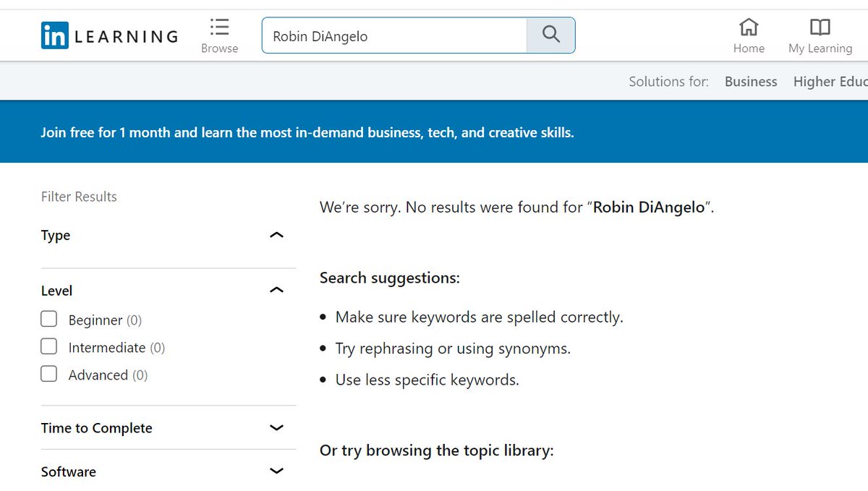868x491 pixels.
Task: Check the Advanced level filter
Action: click(48, 374)
